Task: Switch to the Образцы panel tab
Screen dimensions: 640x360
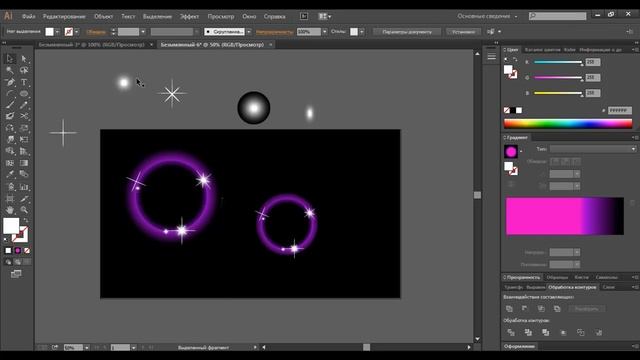Action: click(557, 278)
